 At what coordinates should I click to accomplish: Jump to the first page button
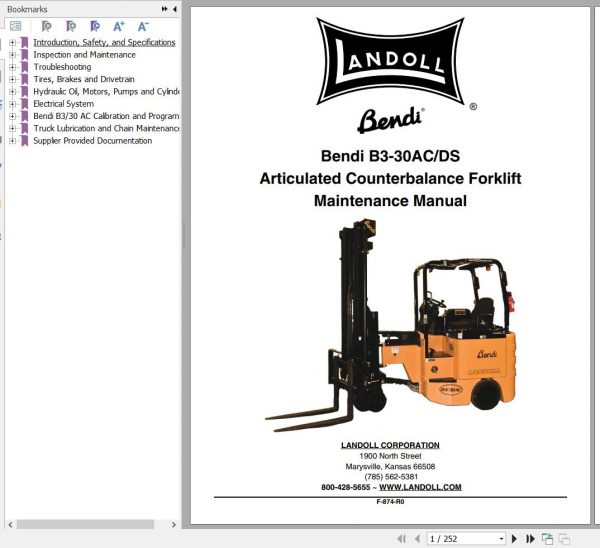[401, 539]
